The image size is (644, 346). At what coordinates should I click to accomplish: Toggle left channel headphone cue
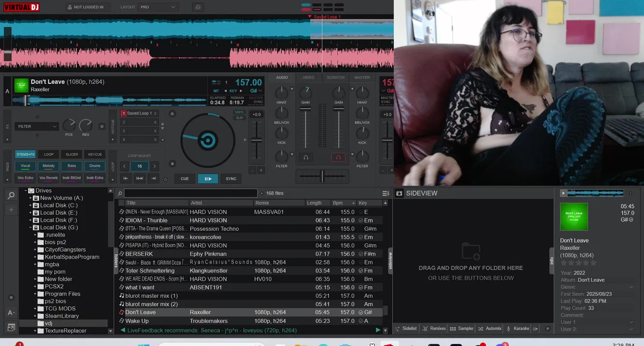click(x=305, y=157)
